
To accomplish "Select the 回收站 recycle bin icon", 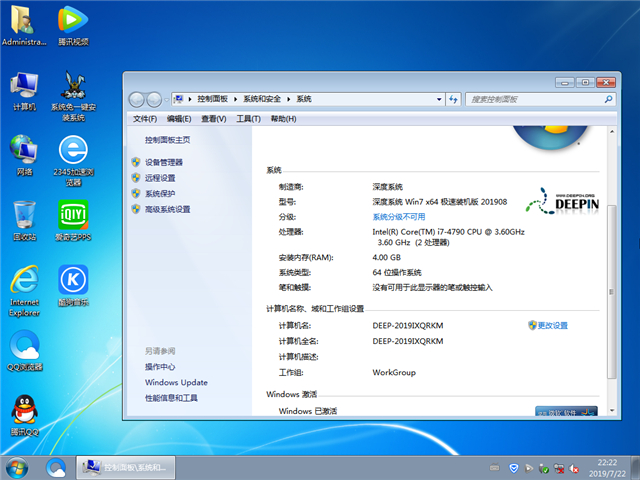I will [x=24, y=220].
